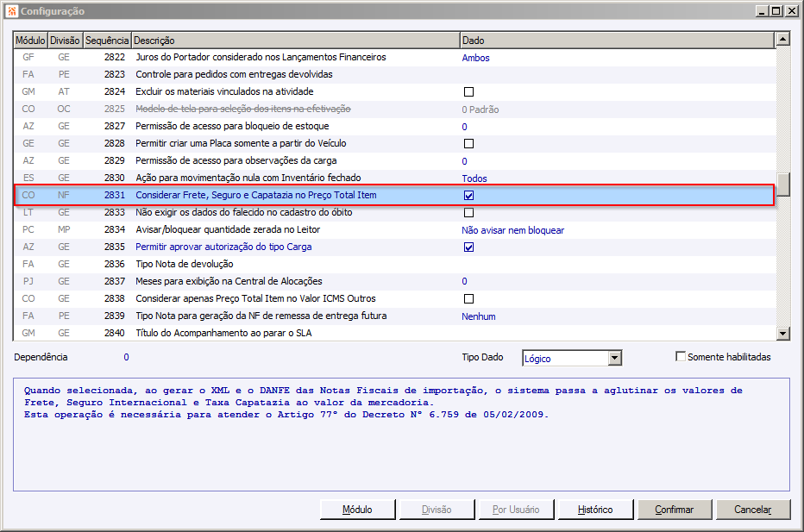Open the Histórico button
The width and height of the screenshot is (804, 532).
(x=595, y=510)
